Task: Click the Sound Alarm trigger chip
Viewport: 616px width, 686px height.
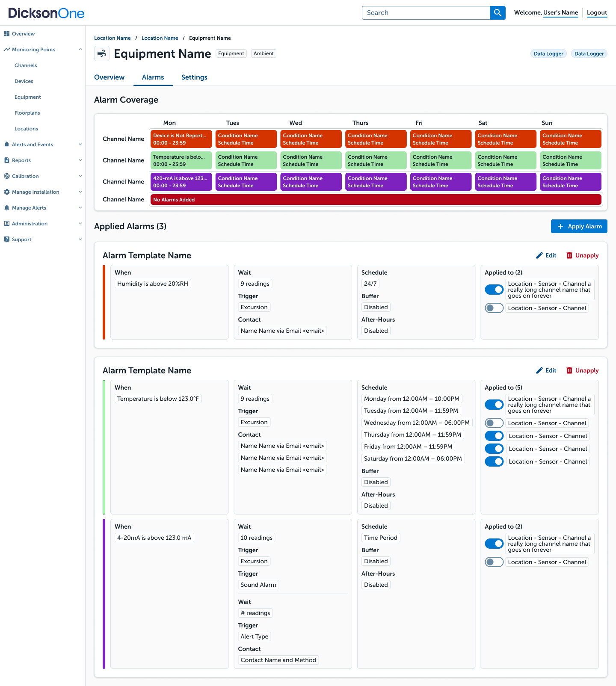Action: tap(258, 585)
